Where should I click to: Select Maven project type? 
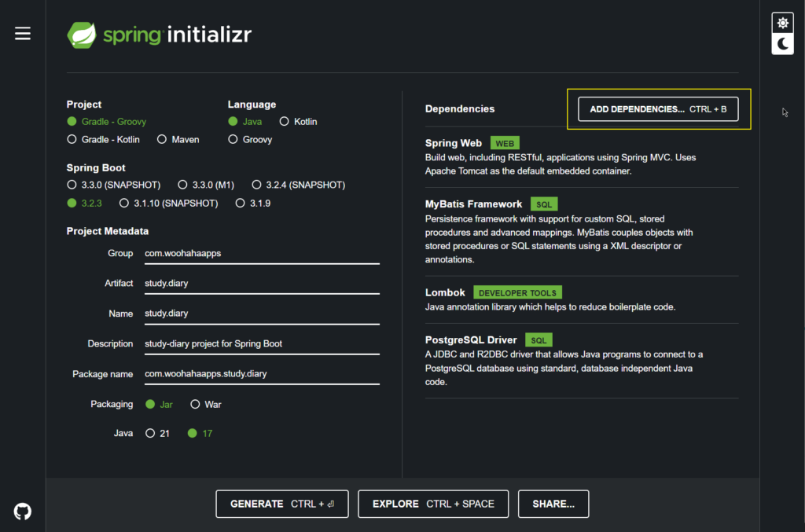[x=178, y=140]
